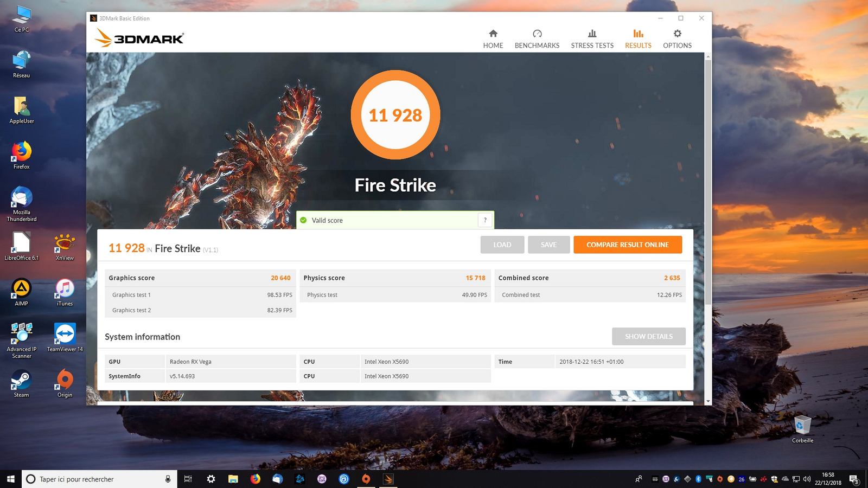The height and width of the screenshot is (488, 868).
Task: Click the Time value 2018-12-22 16:51
Action: tap(591, 362)
